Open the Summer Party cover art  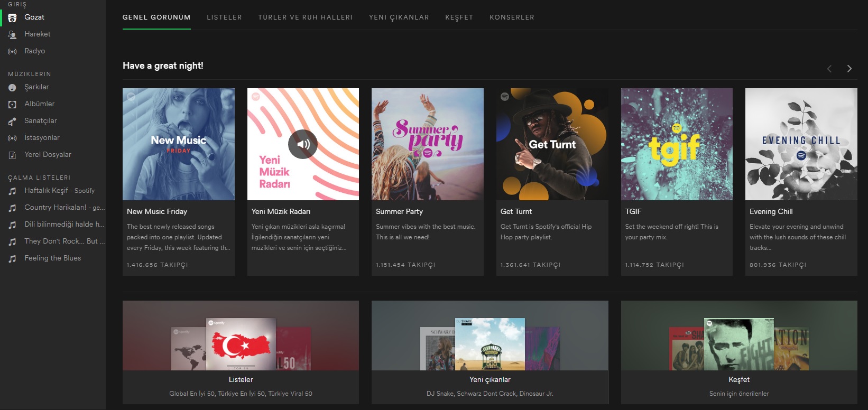click(x=428, y=144)
